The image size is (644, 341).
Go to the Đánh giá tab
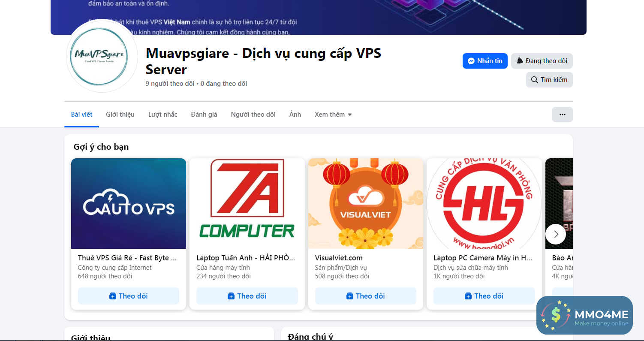coord(204,115)
